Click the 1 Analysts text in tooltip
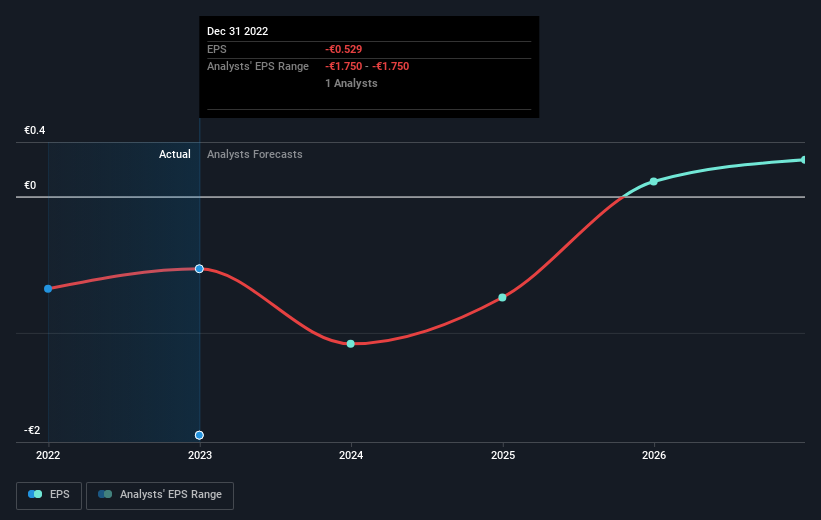 tap(351, 83)
